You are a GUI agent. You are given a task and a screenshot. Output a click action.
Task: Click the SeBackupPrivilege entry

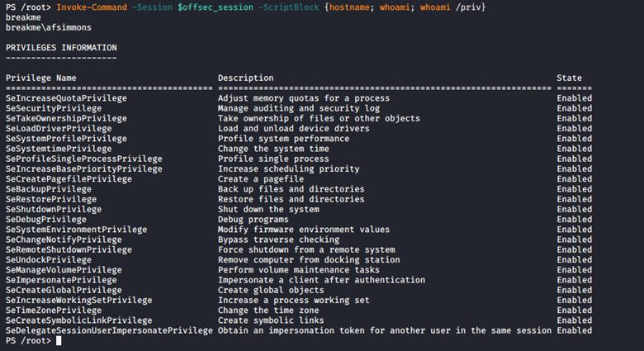[x=48, y=189]
